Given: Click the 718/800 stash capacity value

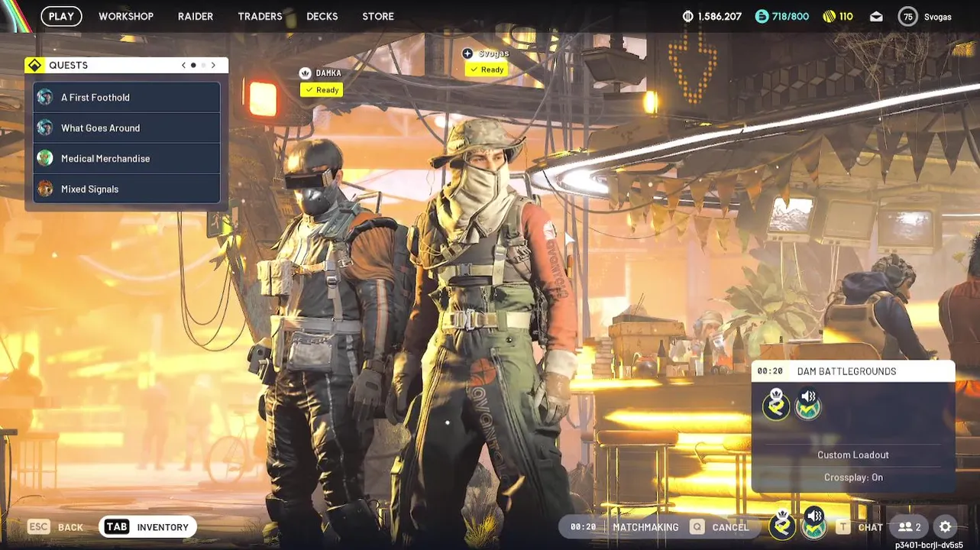Looking at the screenshot, I should [x=791, y=16].
